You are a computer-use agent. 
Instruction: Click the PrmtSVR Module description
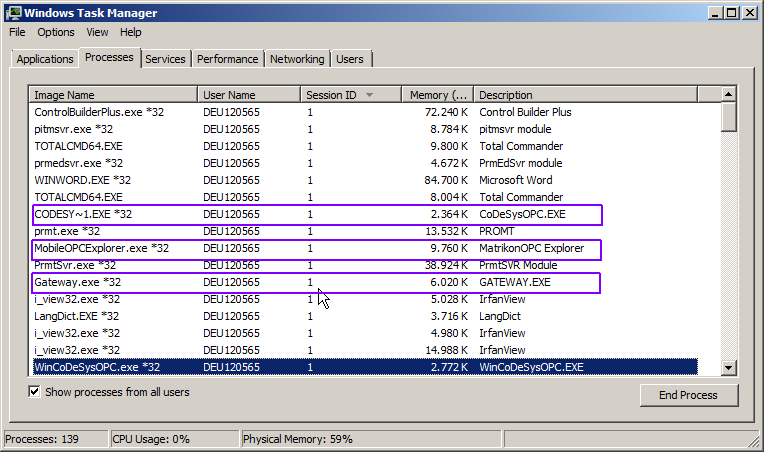tap(518, 265)
